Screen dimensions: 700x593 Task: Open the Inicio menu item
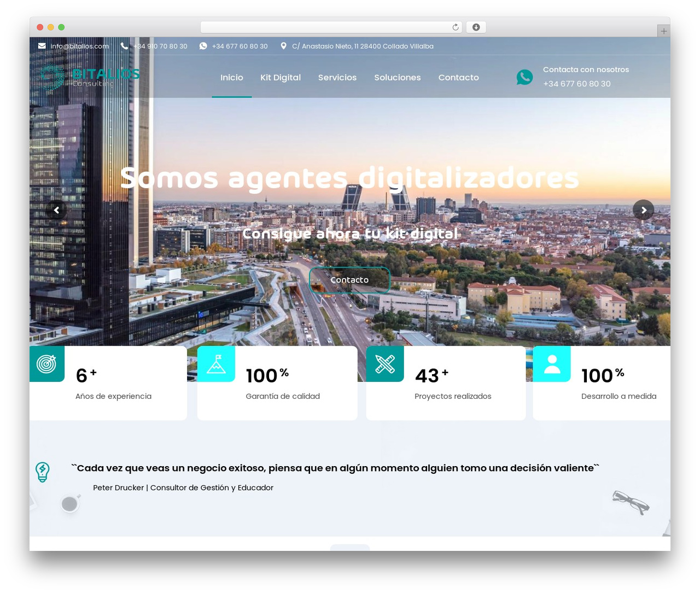232,78
